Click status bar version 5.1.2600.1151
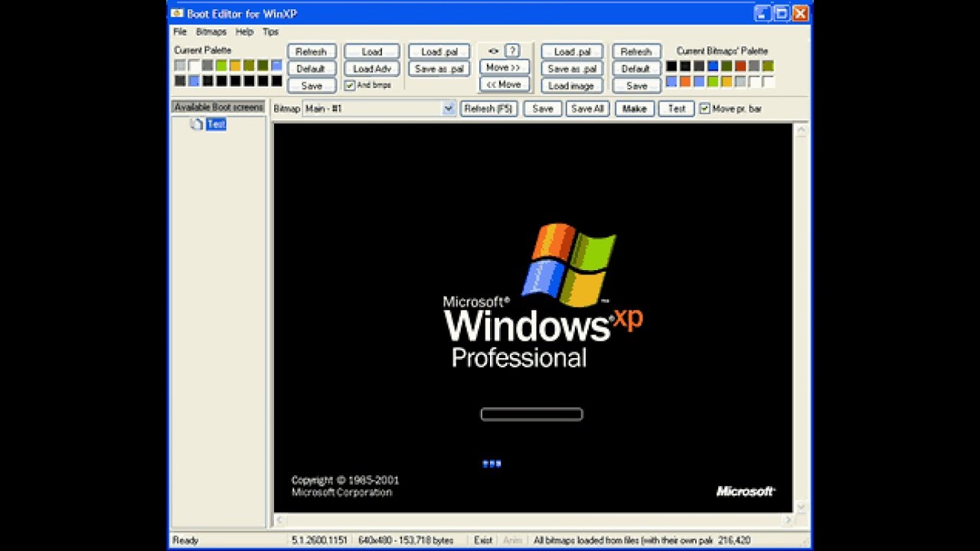This screenshot has height=551, width=980. pos(318,540)
